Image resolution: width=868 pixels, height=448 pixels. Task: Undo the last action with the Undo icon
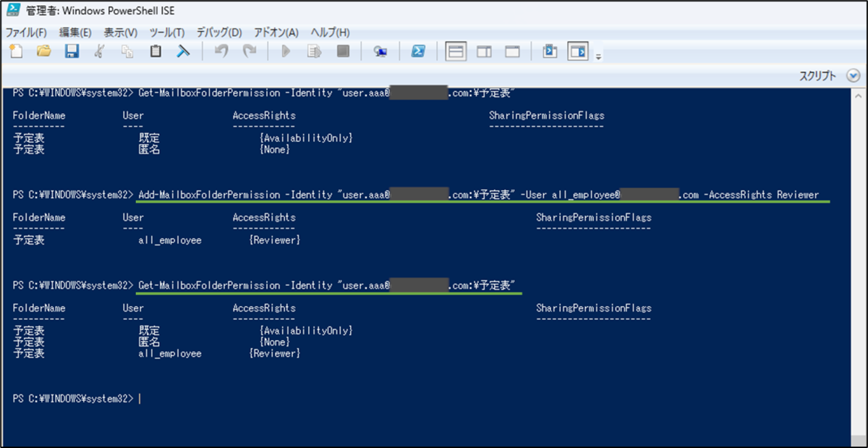221,51
